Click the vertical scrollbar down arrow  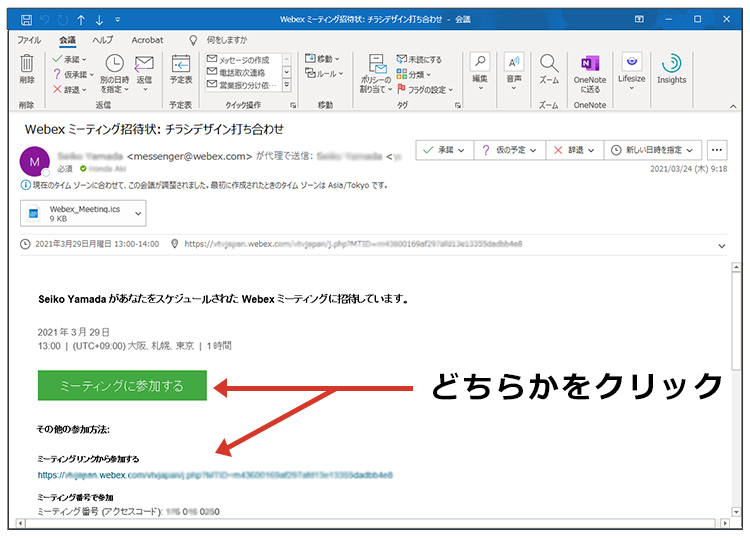click(x=737, y=512)
